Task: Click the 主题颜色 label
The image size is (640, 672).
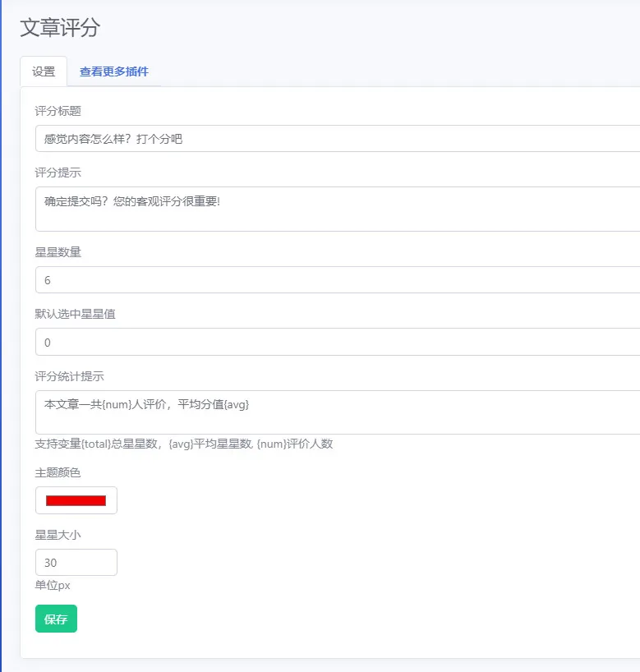Action: [x=58, y=472]
